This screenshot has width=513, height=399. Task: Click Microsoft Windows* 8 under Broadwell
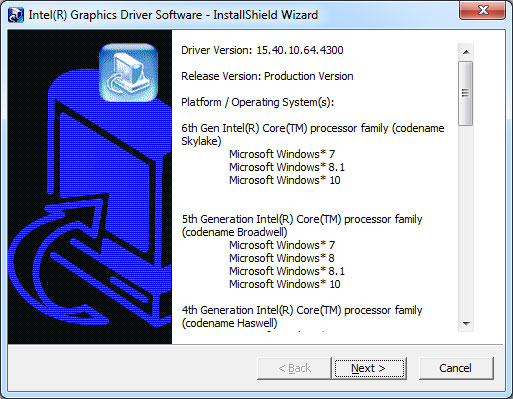click(x=282, y=258)
